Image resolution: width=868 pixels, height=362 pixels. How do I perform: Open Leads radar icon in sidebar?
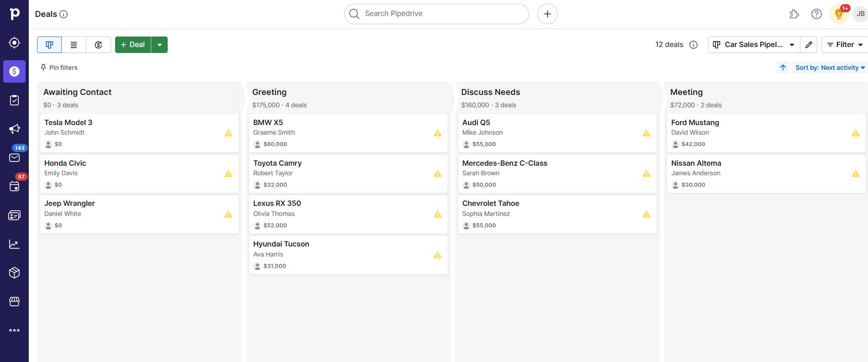[x=14, y=42]
